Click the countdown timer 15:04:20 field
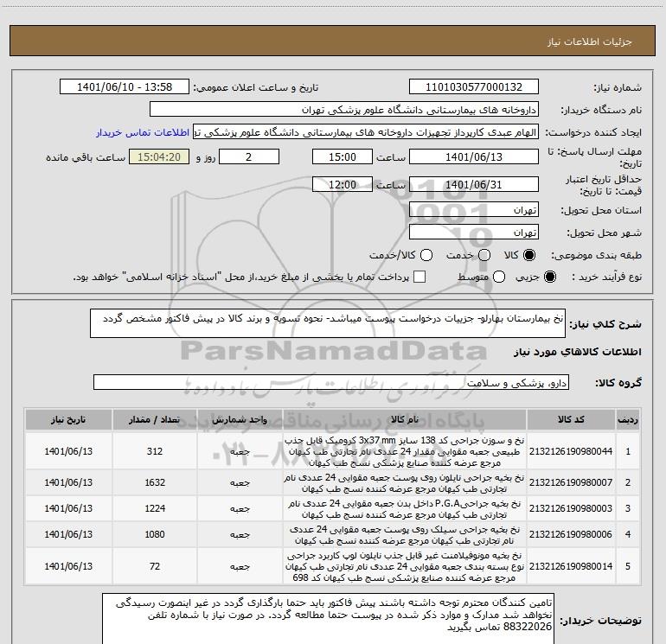 pos(159,156)
